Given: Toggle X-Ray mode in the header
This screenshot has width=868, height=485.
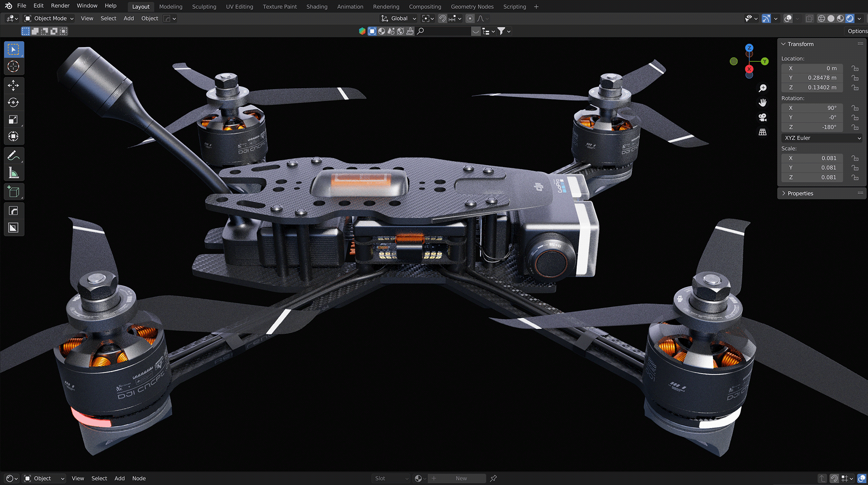Looking at the screenshot, I should click(x=810, y=19).
